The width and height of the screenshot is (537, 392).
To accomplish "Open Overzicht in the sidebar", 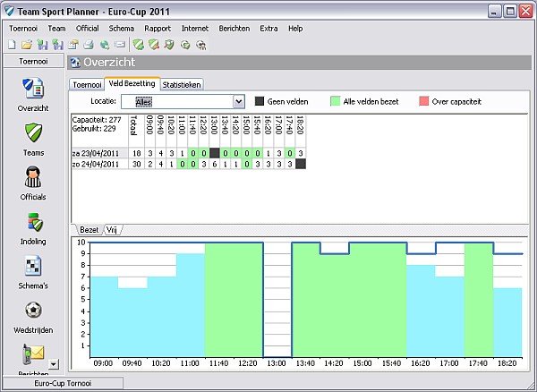I will click(x=33, y=95).
